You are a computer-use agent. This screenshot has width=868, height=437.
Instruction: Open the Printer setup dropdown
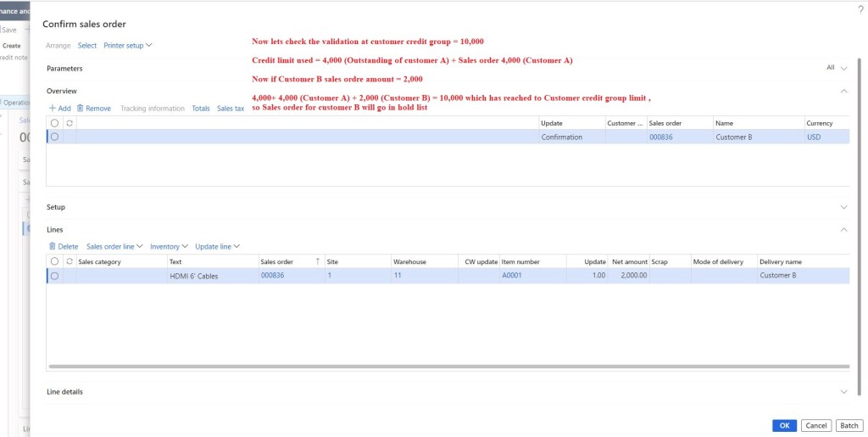click(127, 45)
